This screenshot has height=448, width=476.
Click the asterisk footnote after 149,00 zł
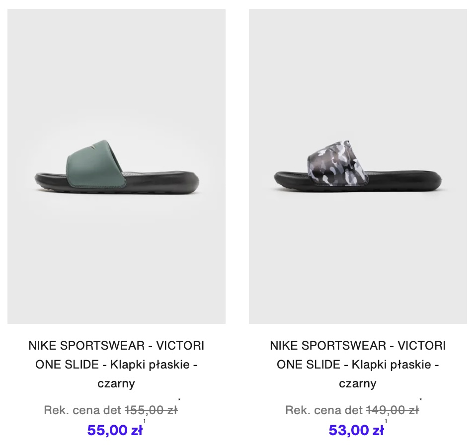point(421,400)
